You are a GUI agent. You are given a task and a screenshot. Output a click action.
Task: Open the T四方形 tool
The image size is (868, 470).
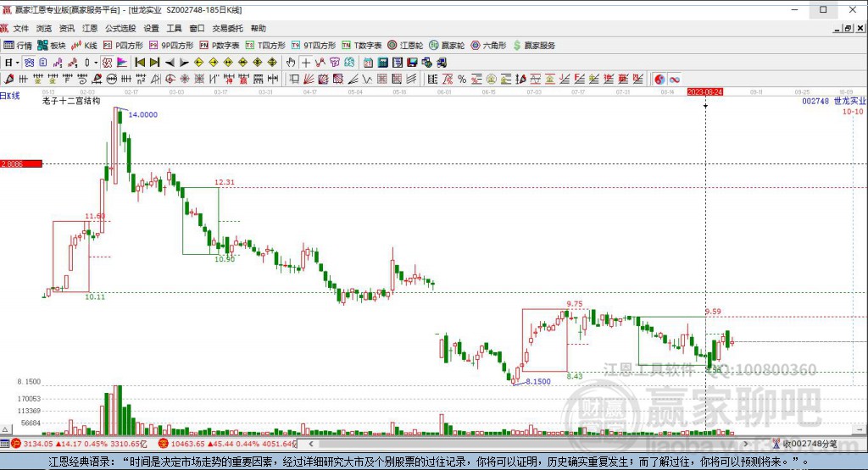(x=265, y=46)
